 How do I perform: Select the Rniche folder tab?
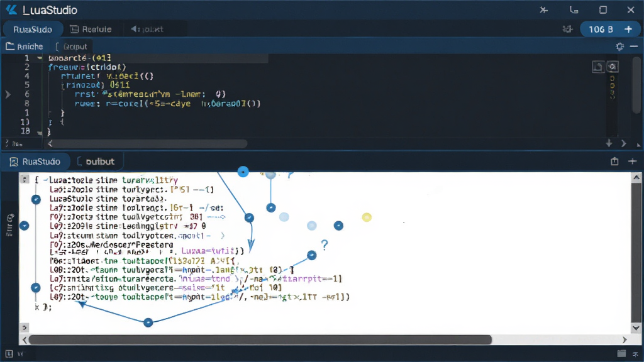click(x=25, y=47)
